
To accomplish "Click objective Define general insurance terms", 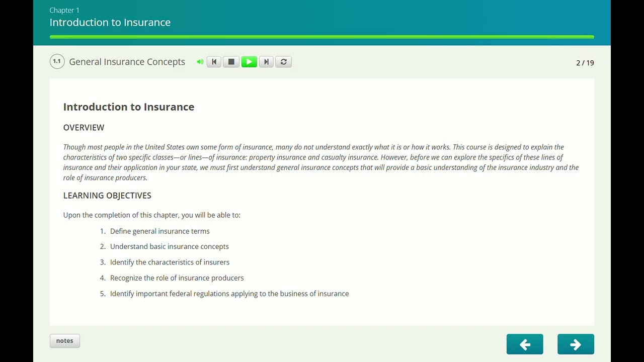I will click(x=160, y=231).
